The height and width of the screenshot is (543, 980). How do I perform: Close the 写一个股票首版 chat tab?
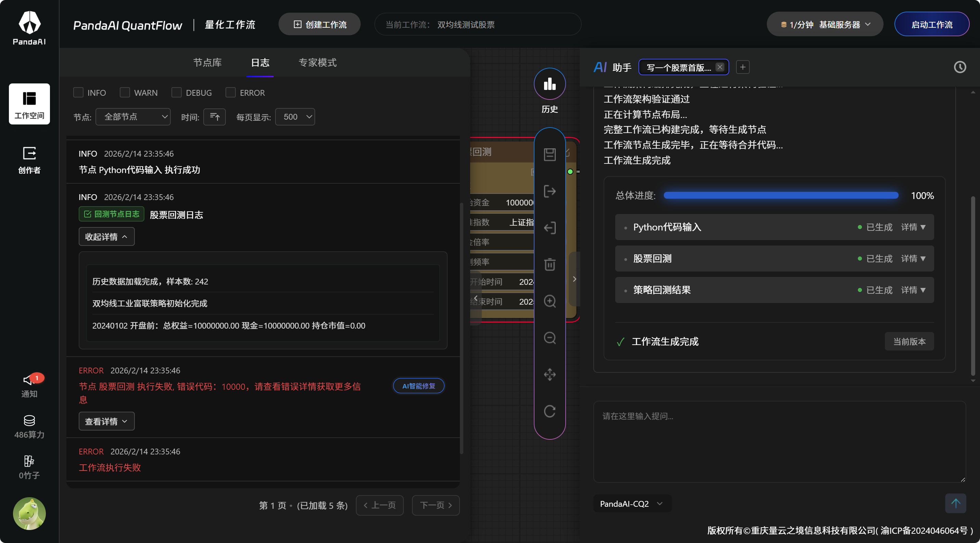pos(720,67)
